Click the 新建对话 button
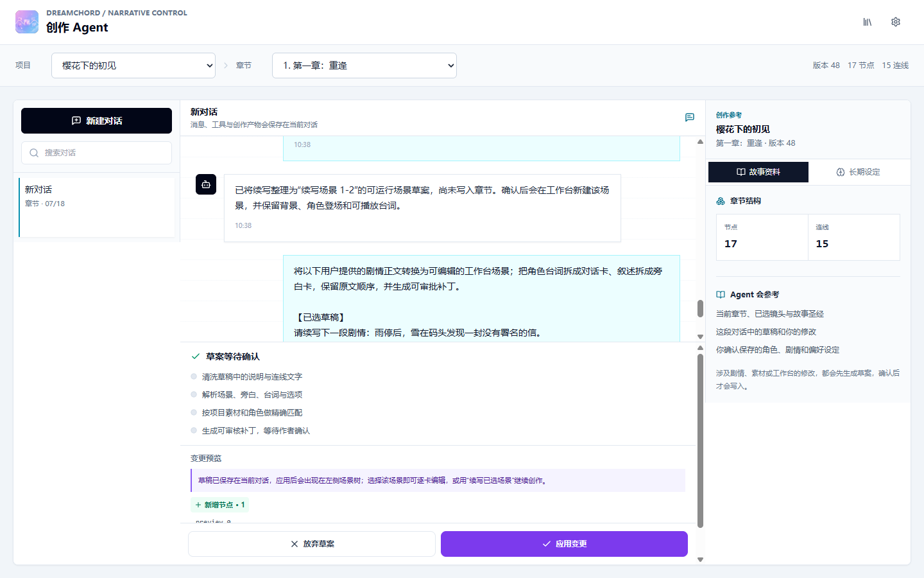924x578 pixels. 96,121
